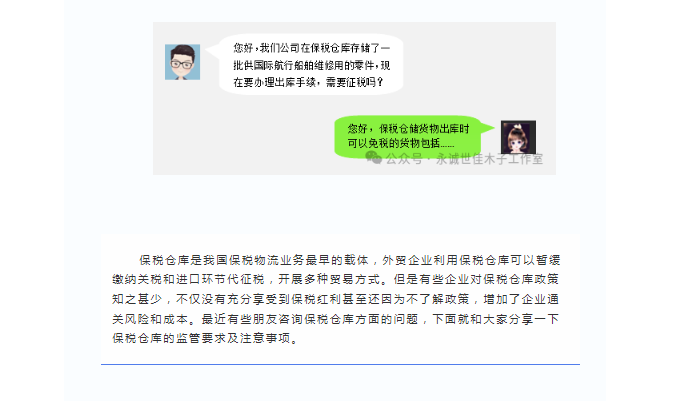Click the pointed tail of the green bubble

(x=487, y=128)
